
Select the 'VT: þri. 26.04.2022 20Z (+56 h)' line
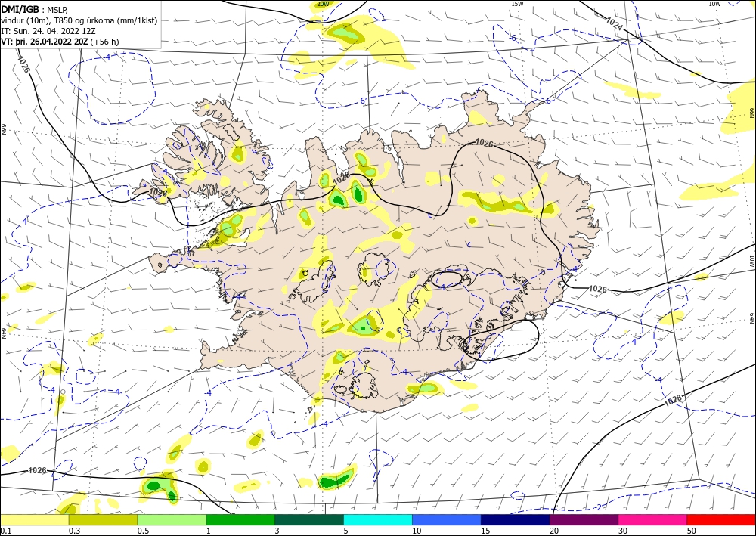pos(60,42)
